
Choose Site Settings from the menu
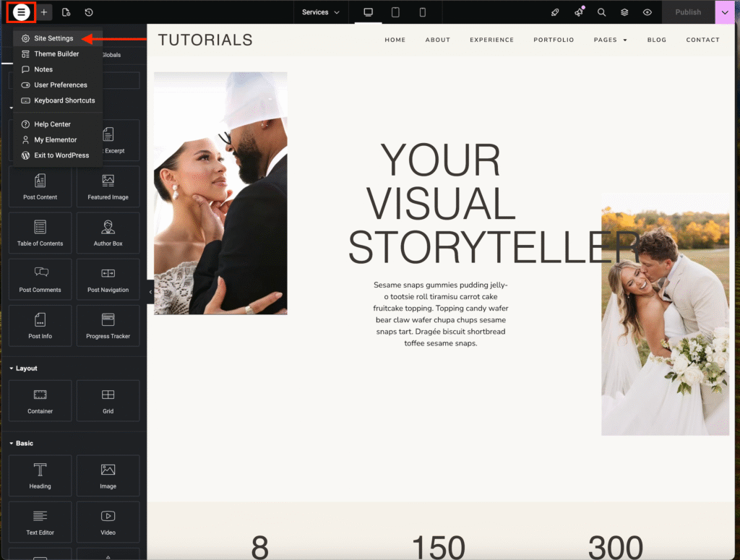click(x=53, y=38)
